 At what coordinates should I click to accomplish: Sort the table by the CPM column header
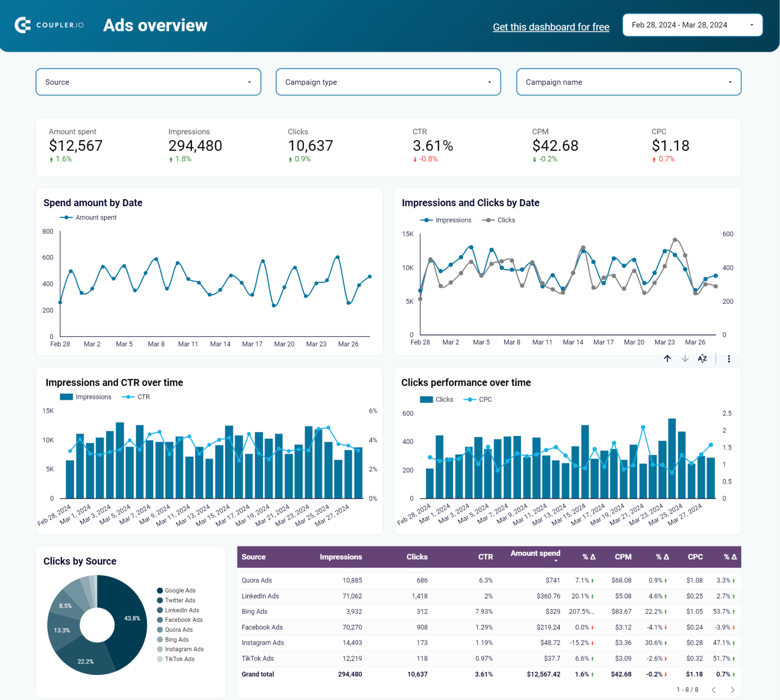click(x=623, y=557)
